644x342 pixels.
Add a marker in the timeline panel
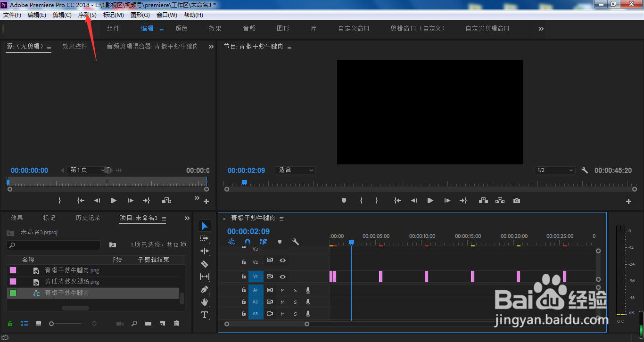280,242
